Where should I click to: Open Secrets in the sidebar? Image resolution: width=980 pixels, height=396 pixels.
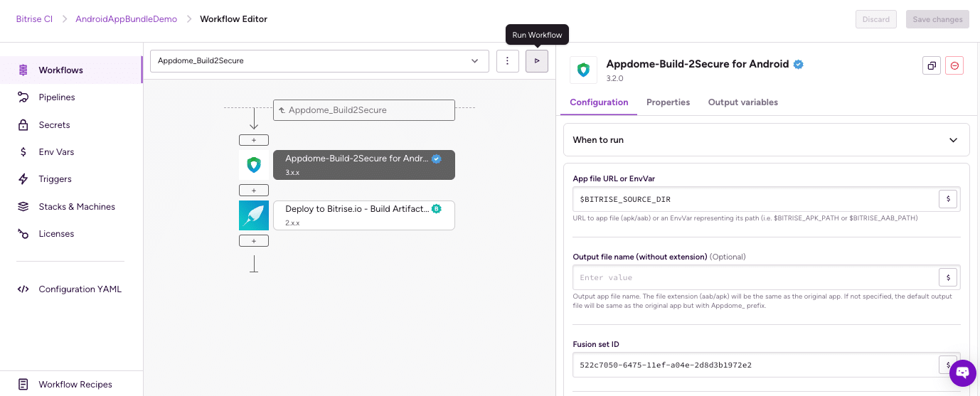point(54,125)
